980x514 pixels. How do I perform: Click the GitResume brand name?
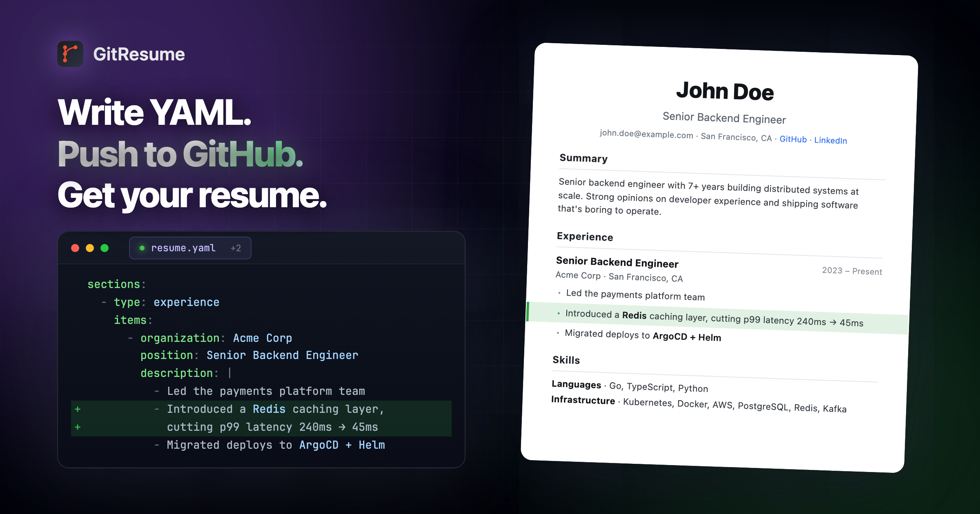139,54
